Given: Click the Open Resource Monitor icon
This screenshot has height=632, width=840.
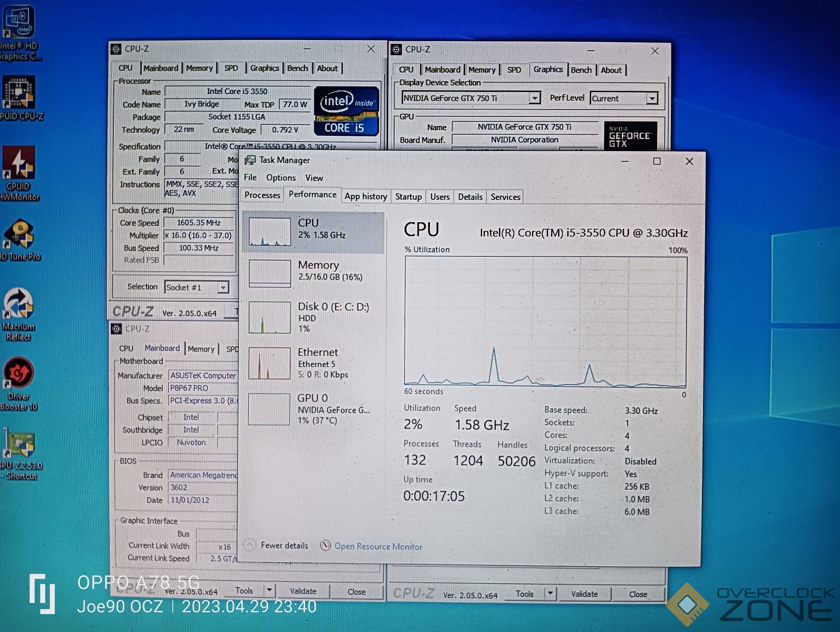Looking at the screenshot, I should point(326,546).
